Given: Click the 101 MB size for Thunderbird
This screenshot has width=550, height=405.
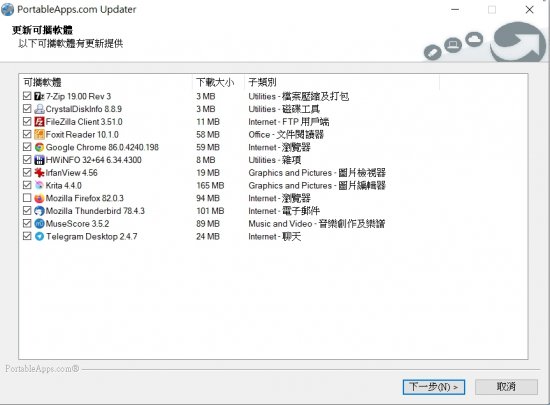Looking at the screenshot, I should 210,211.
